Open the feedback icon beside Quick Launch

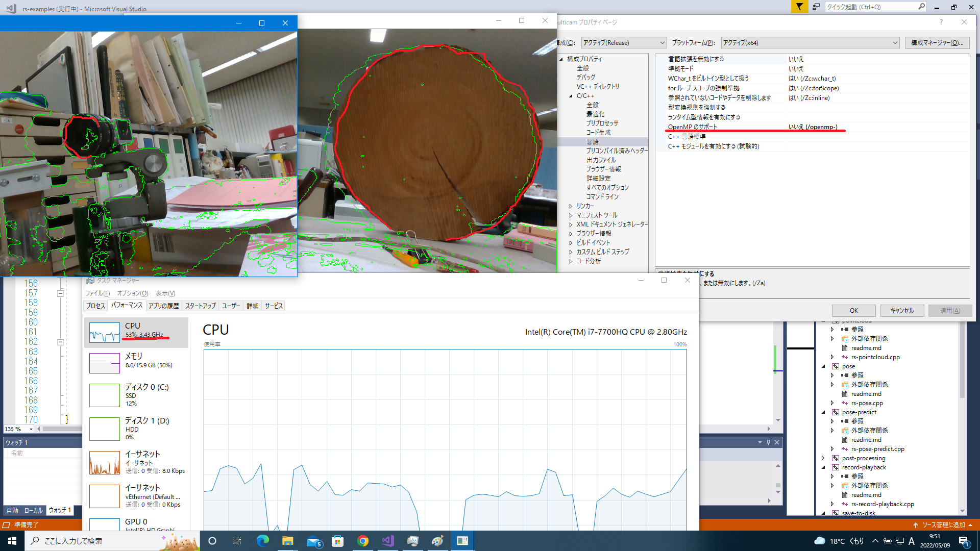click(x=816, y=7)
